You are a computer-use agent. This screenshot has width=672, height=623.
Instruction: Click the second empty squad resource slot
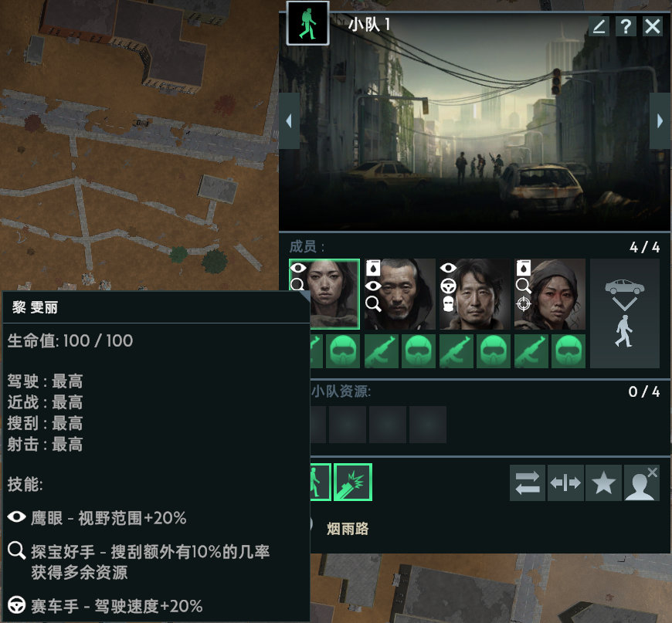(348, 425)
